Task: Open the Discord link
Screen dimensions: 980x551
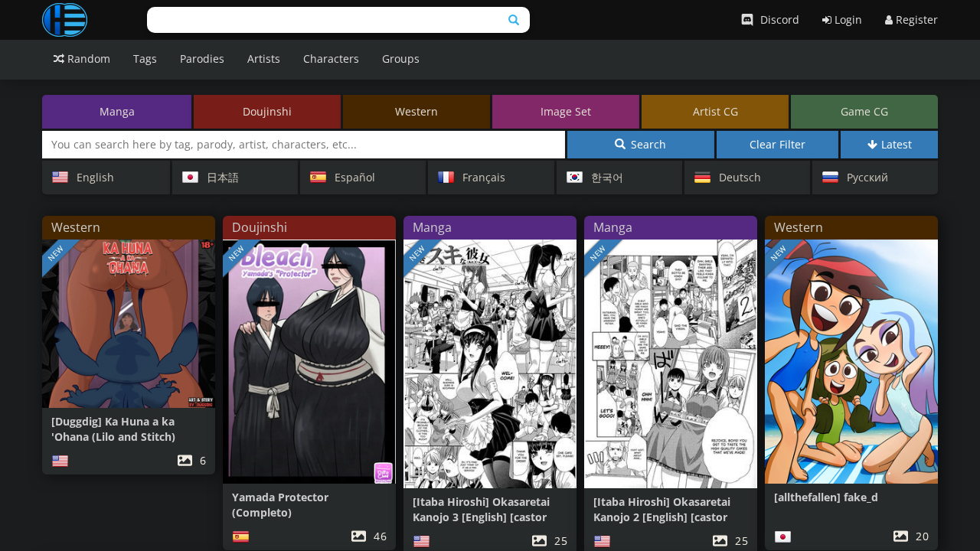Action: 770,20
